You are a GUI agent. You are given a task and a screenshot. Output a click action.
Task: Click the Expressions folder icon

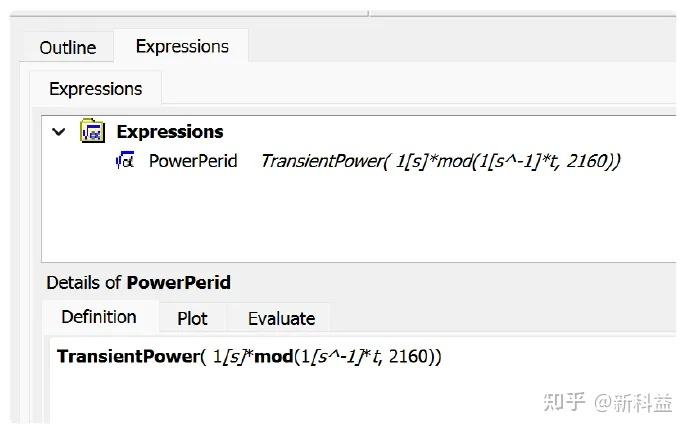point(93,132)
